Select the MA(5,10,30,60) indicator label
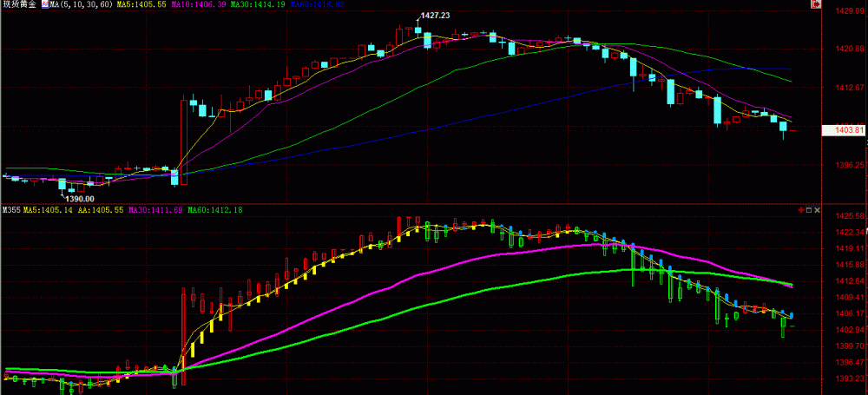Image resolution: width=868 pixels, height=395 pixels. click(x=80, y=4)
